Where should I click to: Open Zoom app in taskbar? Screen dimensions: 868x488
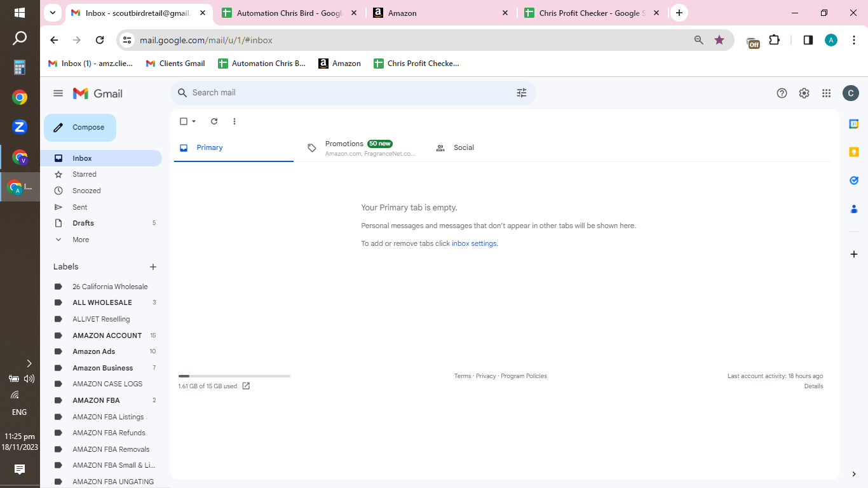[x=20, y=127]
